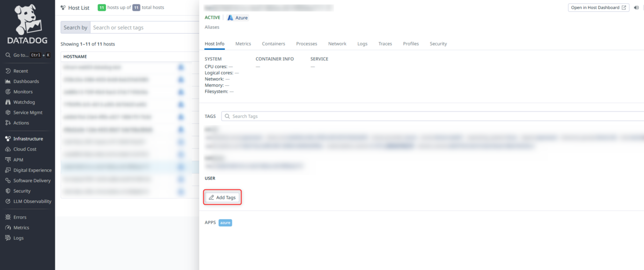This screenshot has height=270, width=644.
Task: Click the APM icon
Action: [8, 160]
